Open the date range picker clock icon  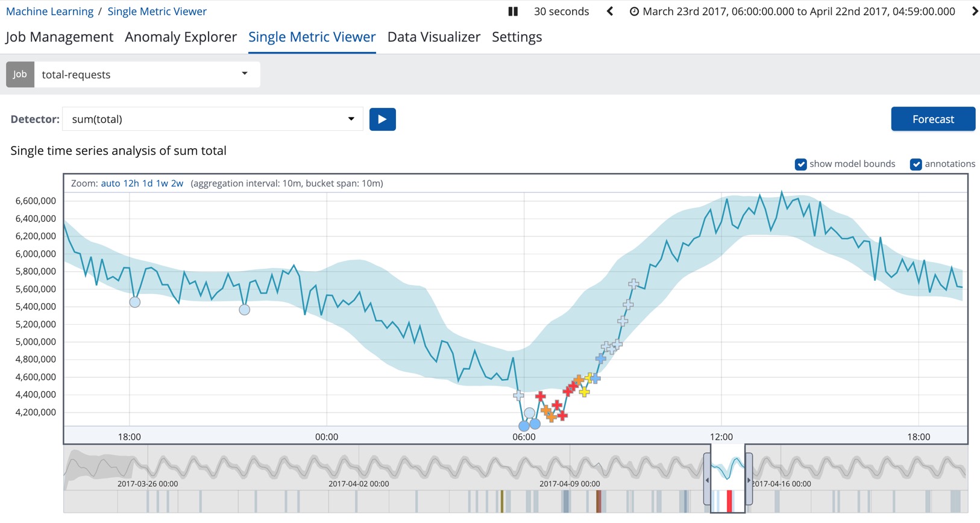[634, 11]
